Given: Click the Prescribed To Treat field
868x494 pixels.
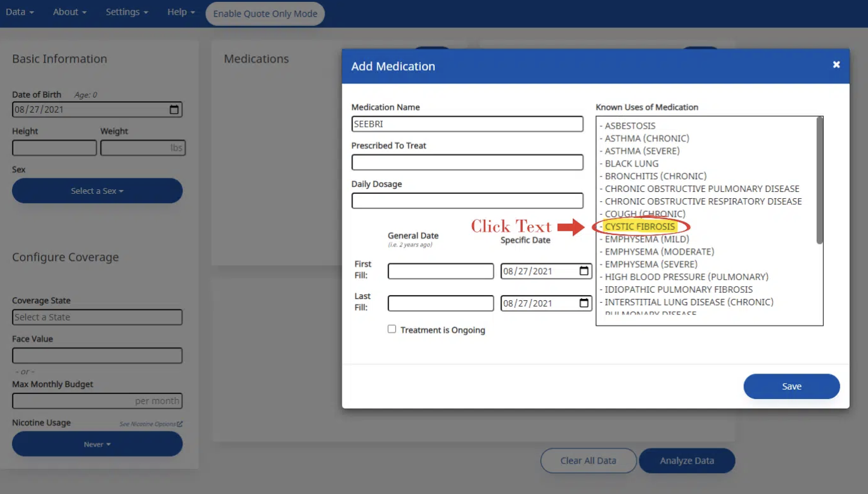Looking at the screenshot, I should (x=467, y=162).
